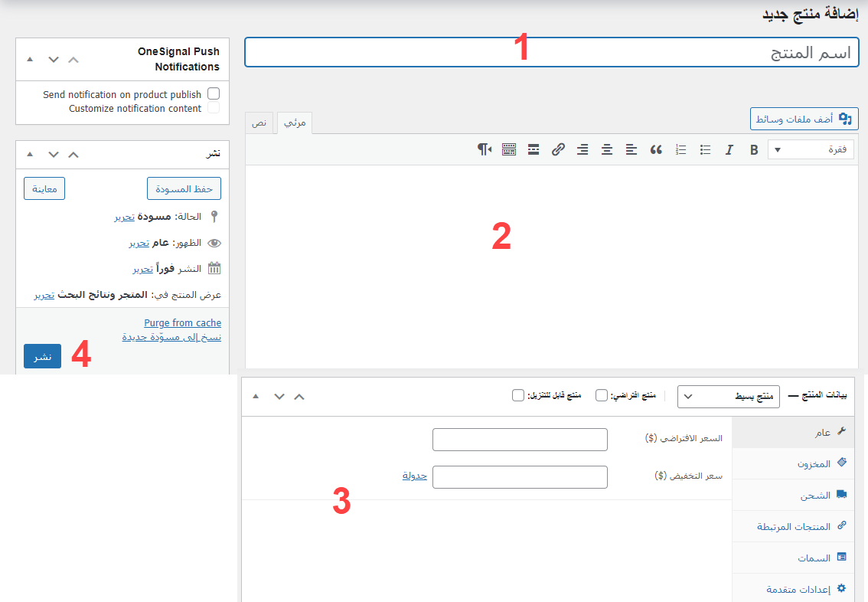Enable Send notification on product publish
Screen dimensions: 868x602
pyautogui.click(x=214, y=93)
